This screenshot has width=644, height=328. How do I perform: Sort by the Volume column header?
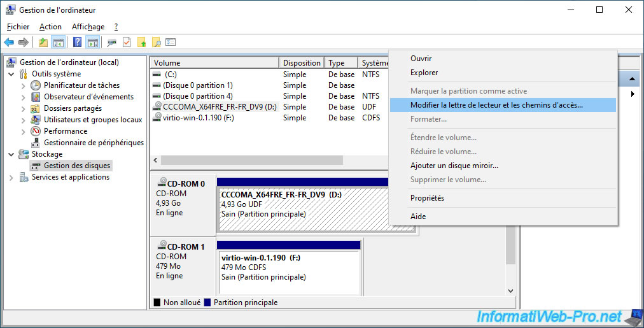[x=214, y=63]
